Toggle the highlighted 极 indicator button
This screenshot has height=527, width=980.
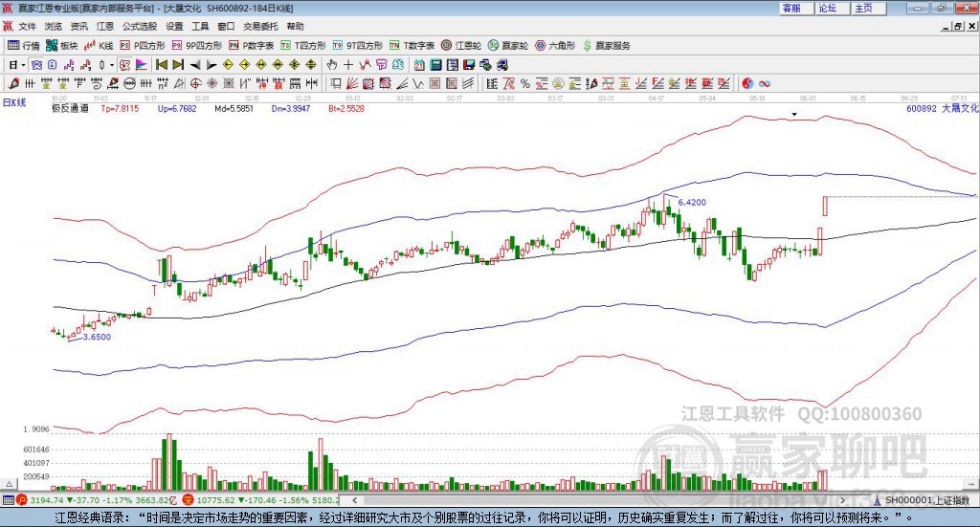[x=125, y=65]
